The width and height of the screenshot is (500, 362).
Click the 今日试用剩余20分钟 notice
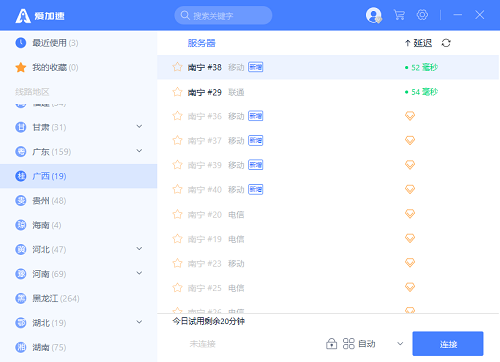click(x=209, y=321)
